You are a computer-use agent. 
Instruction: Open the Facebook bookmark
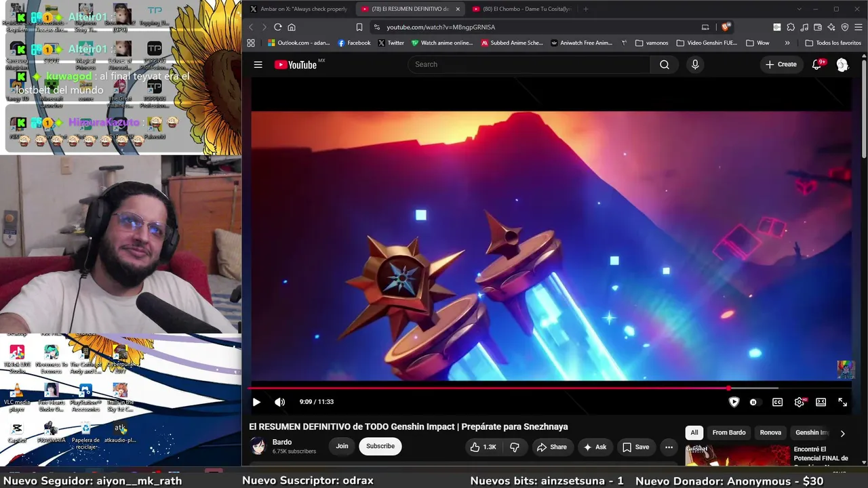(x=354, y=43)
